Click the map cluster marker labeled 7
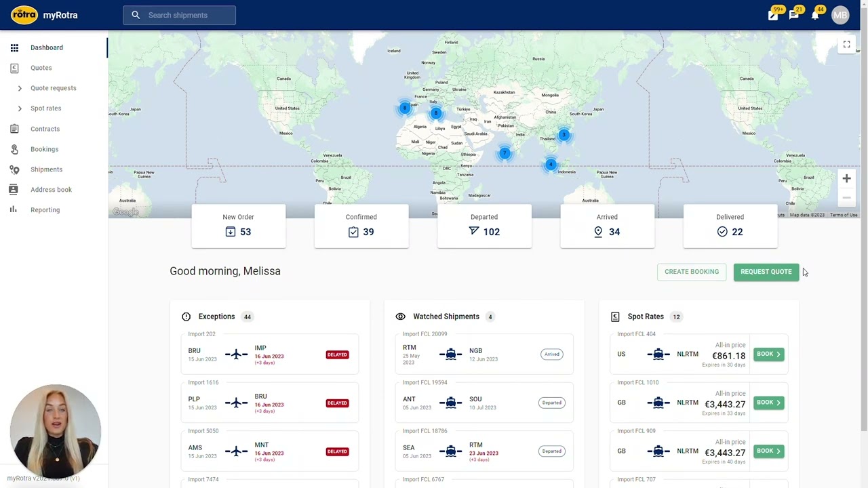Viewport: 868px width, 488px height. 505,153
